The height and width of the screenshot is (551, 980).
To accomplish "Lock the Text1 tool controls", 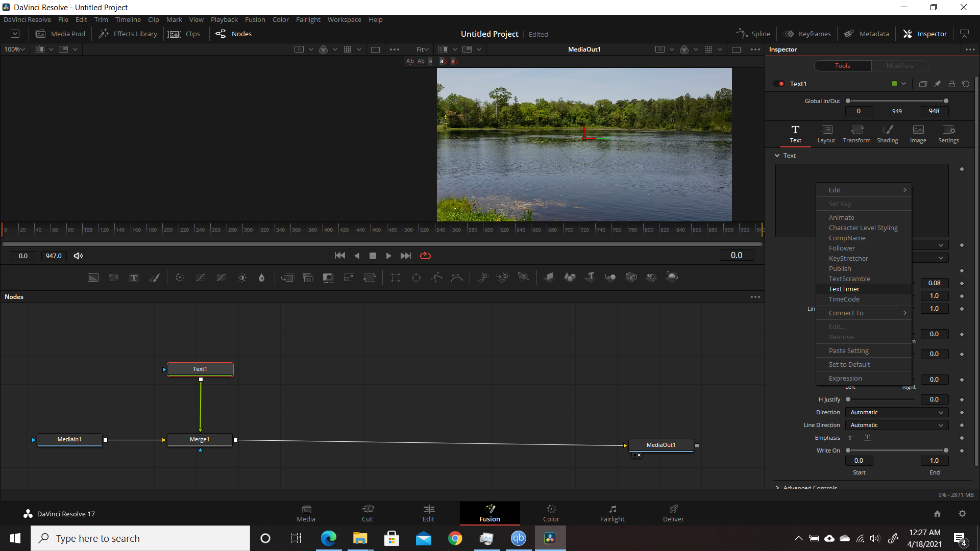I will (951, 84).
